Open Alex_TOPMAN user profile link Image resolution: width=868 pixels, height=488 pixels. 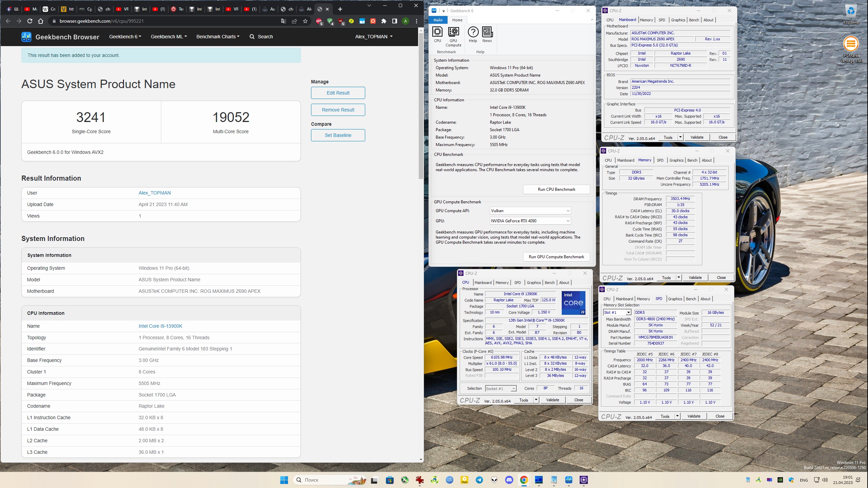coord(154,193)
